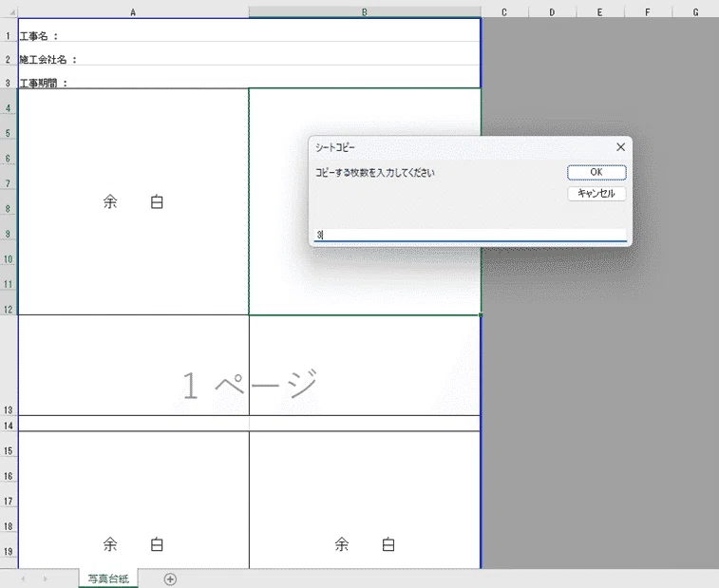Screen dimensions: 719x588
Task: Select row 2 header
Action: (x=9, y=53)
